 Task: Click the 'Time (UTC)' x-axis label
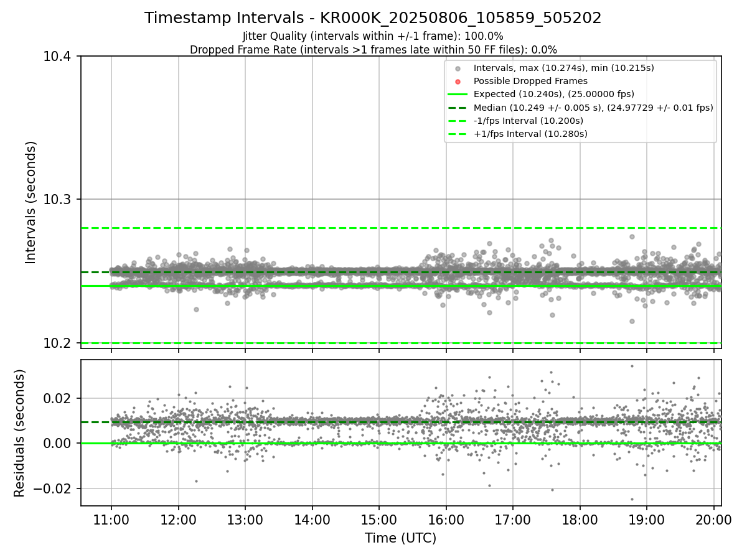(400, 538)
